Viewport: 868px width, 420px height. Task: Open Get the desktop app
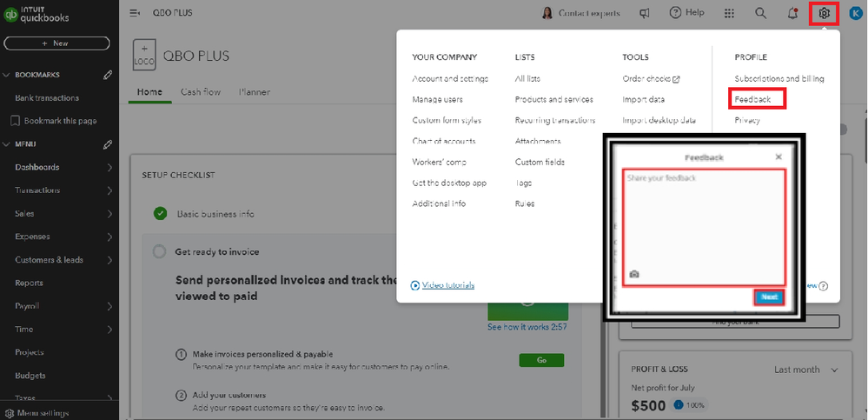(449, 183)
